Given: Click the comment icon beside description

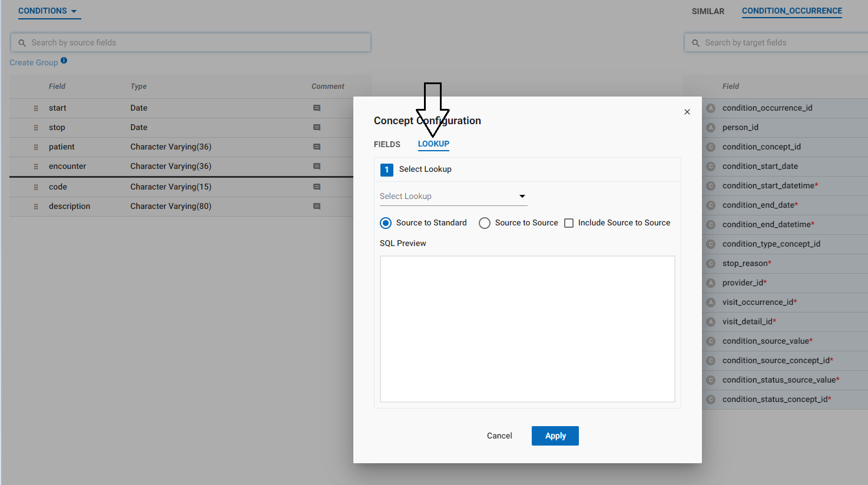Looking at the screenshot, I should tap(316, 206).
